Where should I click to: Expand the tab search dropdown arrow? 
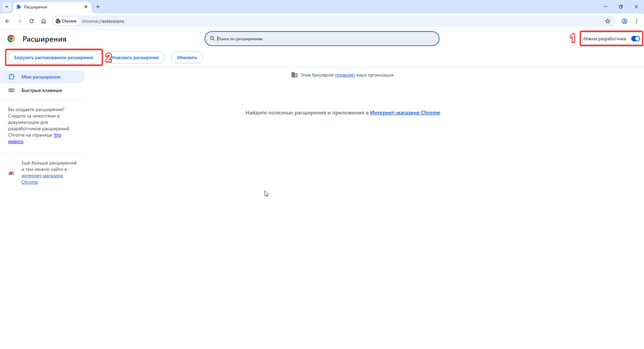[6, 7]
